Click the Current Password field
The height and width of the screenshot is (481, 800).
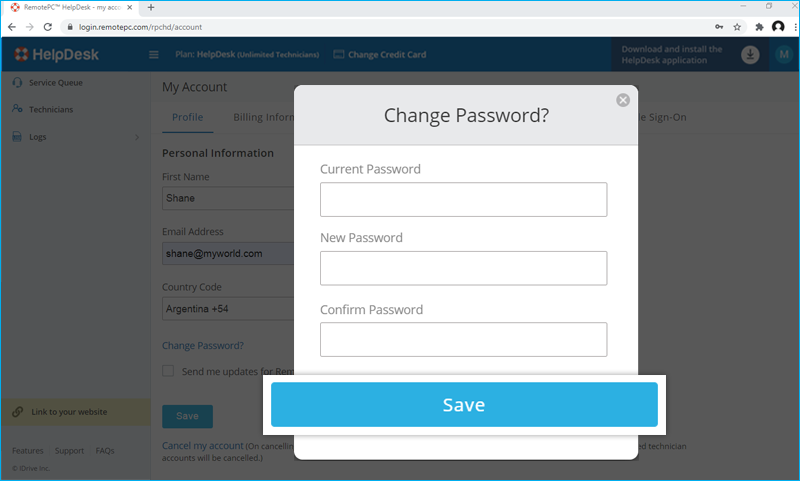pos(463,199)
